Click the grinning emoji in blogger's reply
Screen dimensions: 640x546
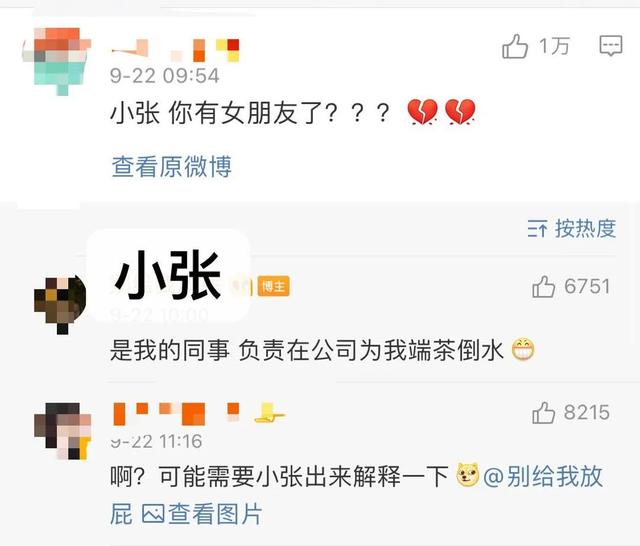[523, 350]
